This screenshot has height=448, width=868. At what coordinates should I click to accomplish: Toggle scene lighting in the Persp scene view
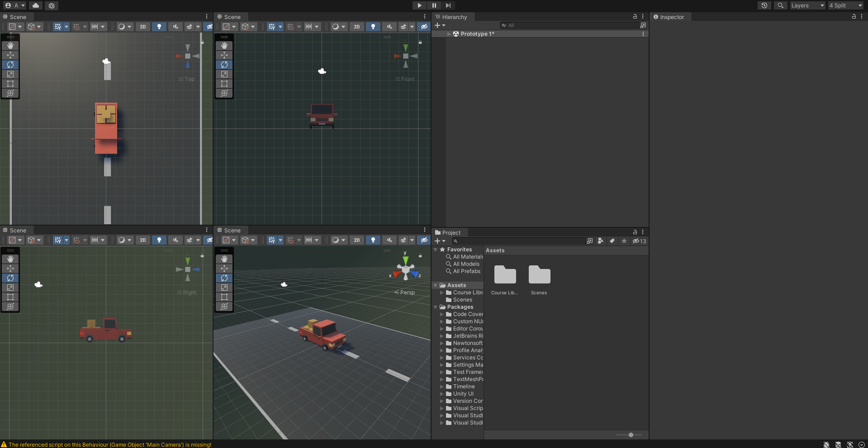tap(373, 240)
